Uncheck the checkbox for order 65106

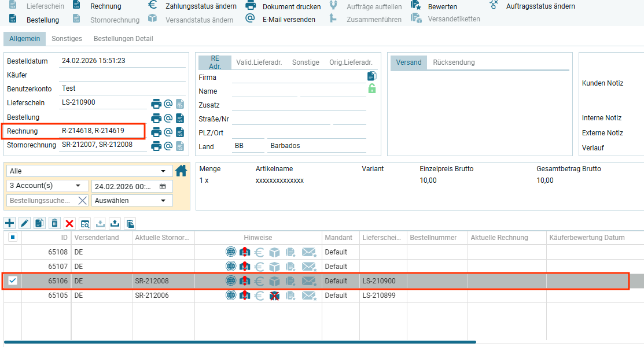pyautogui.click(x=13, y=280)
